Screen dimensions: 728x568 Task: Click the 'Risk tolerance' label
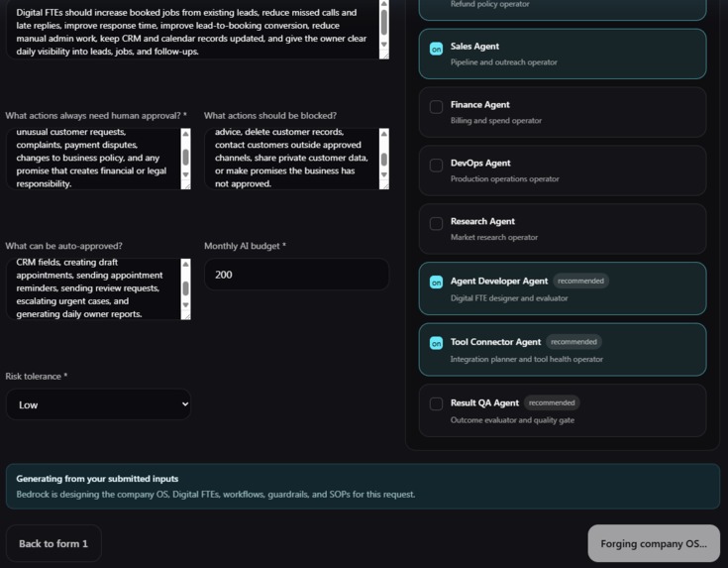36,376
